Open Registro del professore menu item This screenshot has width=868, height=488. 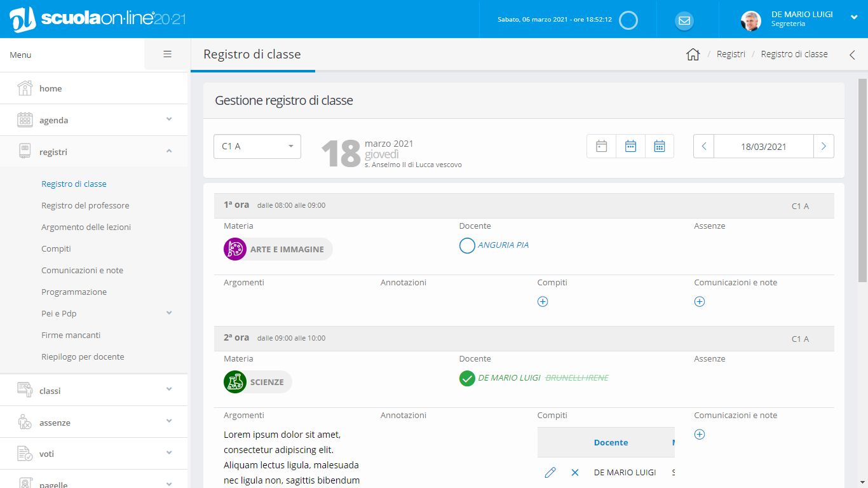click(85, 205)
